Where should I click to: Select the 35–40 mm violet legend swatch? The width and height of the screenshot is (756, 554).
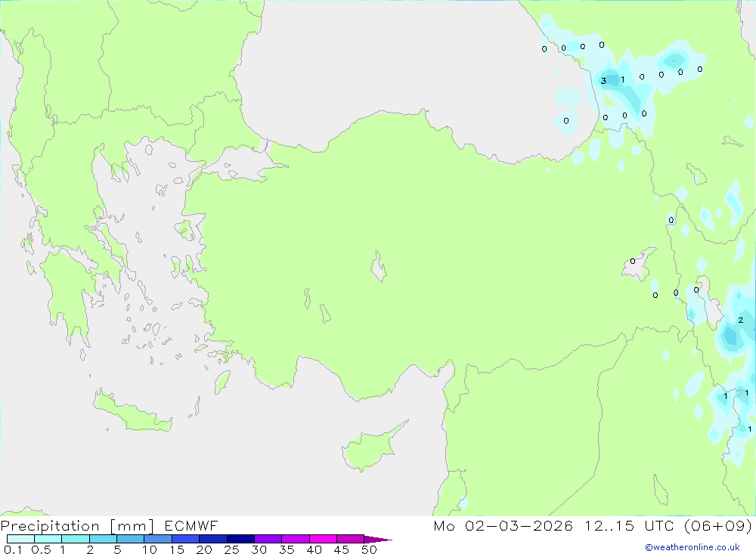[x=296, y=539]
